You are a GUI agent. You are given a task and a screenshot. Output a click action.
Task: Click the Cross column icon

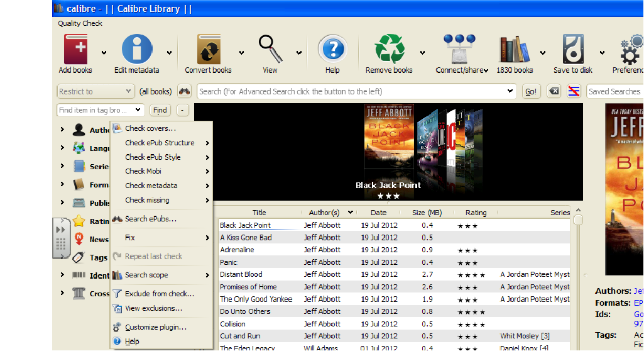tap(79, 293)
